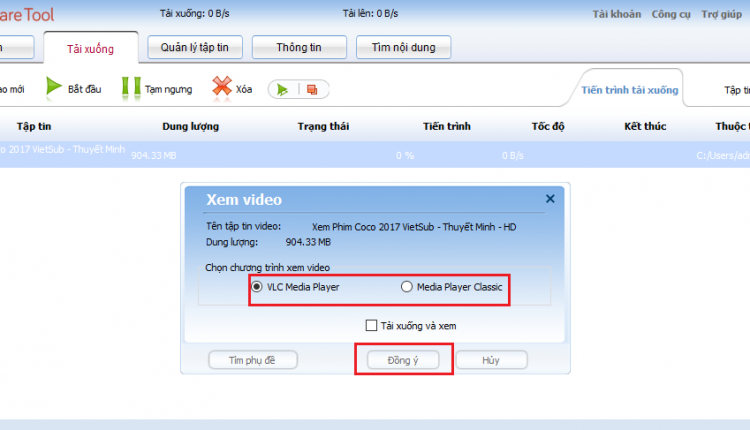Open the Tìm nội dung tab
Image resolution: width=750 pixels, height=430 pixels.
403,47
